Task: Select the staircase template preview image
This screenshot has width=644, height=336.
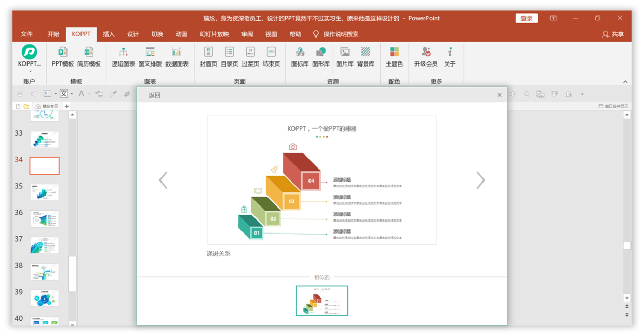Action: pos(321,180)
